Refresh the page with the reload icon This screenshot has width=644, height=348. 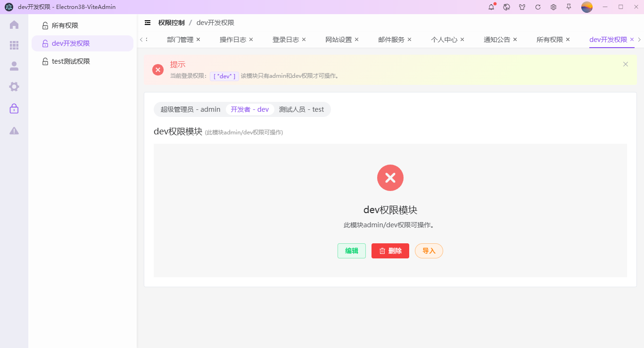coord(537,7)
